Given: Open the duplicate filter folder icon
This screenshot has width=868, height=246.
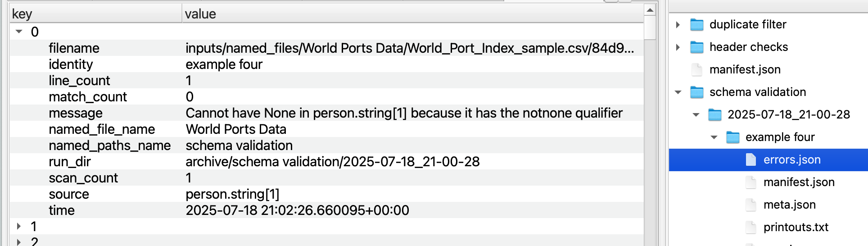Looking at the screenshot, I should [696, 24].
